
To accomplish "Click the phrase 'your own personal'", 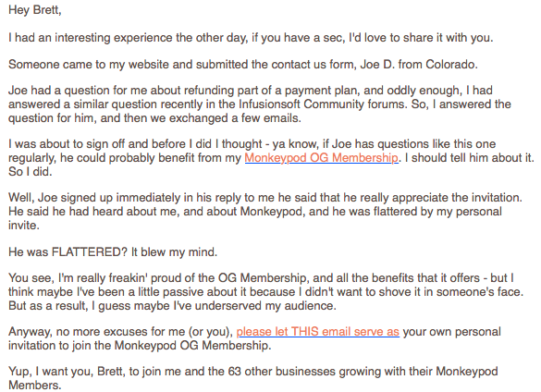I will pos(451,332).
